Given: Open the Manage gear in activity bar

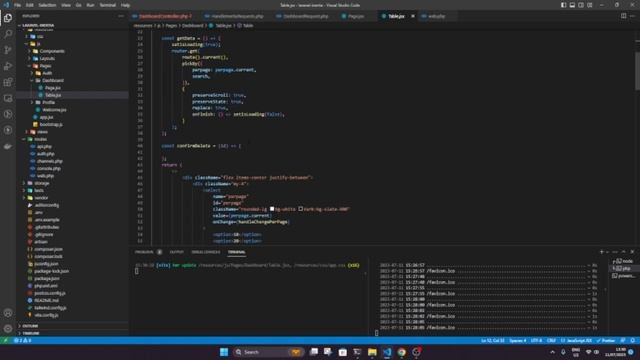Looking at the screenshot, I should coord(8,329).
